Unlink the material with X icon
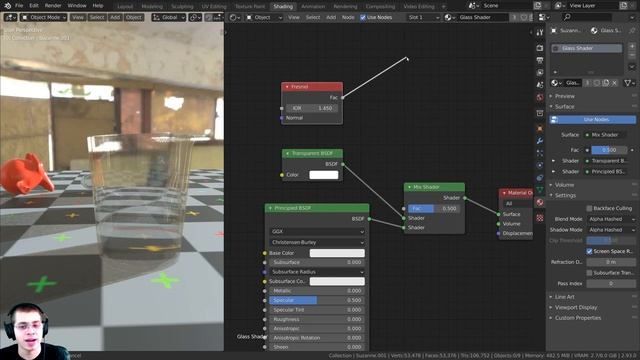This screenshot has width=640, height=360. tap(615, 83)
